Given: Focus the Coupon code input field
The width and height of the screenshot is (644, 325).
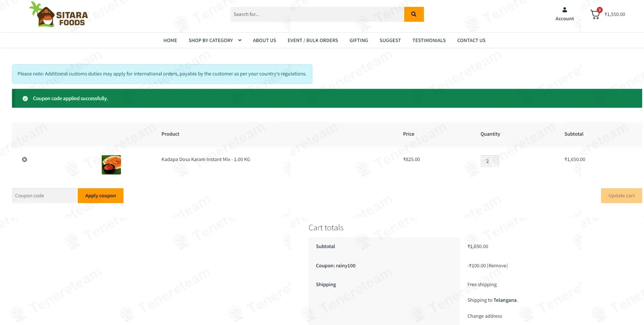Looking at the screenshot, I should pos(44,196).
